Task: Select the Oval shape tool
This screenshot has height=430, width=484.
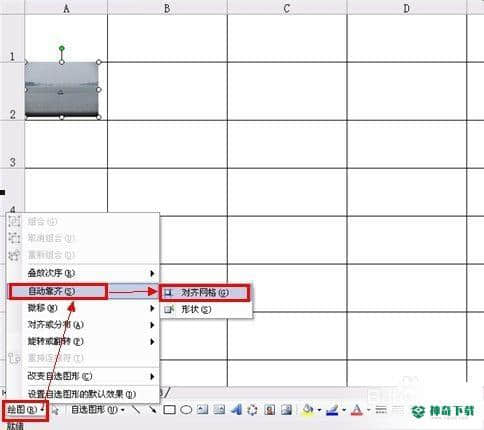Action: coord(186,410)
